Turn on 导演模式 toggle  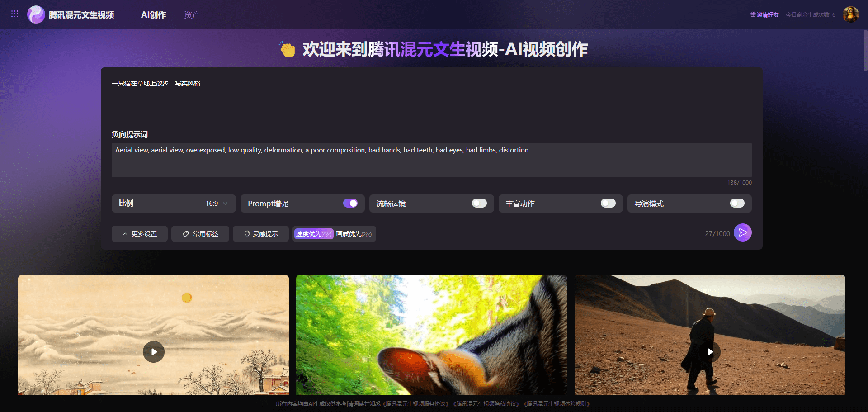737,203
